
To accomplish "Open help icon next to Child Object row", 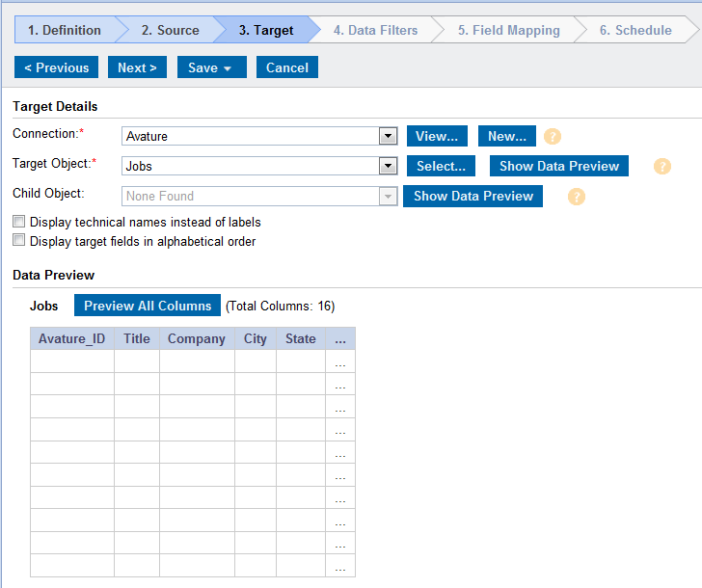I will [577, 197].
